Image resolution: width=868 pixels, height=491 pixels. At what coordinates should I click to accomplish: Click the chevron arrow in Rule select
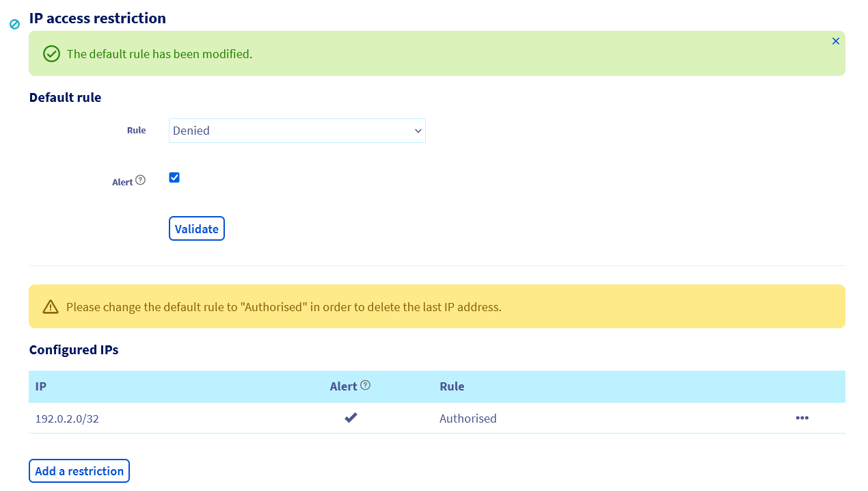(x=418, y=131)
